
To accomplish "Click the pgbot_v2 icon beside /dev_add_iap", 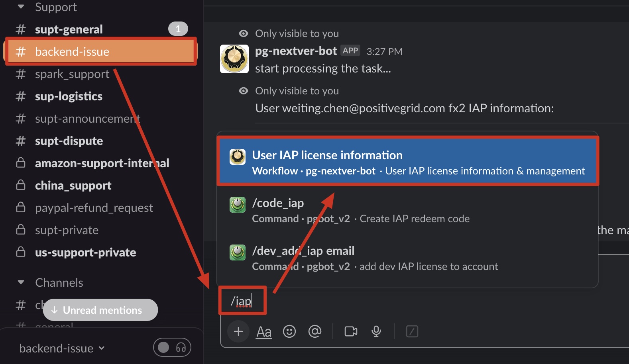I will (238, 252).
